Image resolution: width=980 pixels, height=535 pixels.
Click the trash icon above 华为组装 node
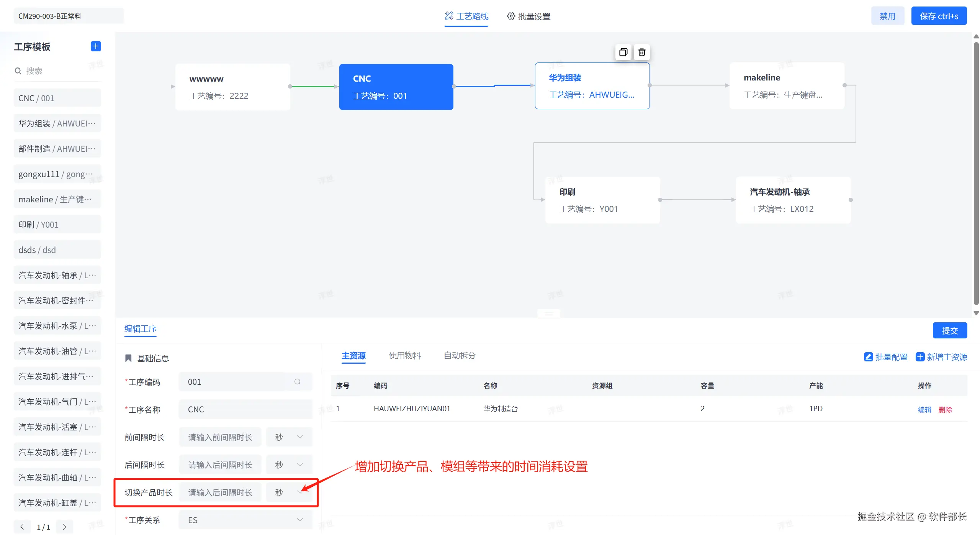click(x=642, y=52)
